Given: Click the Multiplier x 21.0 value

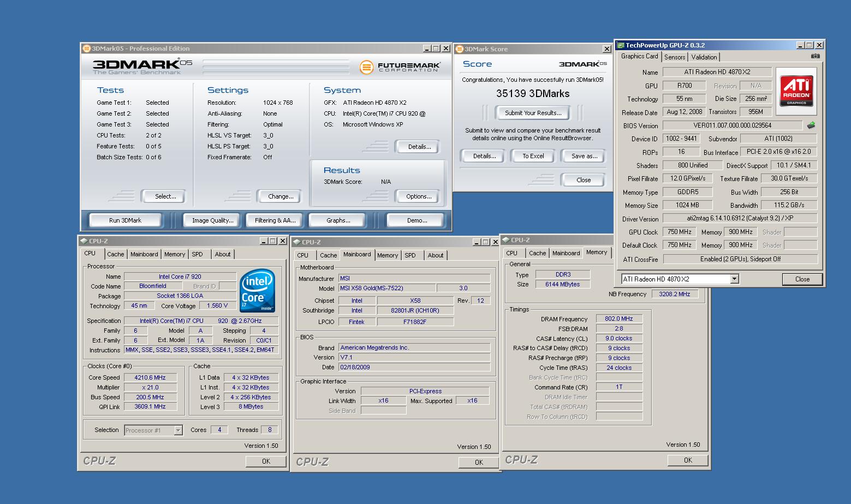Looking at the screenshot, I should [150, 387].
